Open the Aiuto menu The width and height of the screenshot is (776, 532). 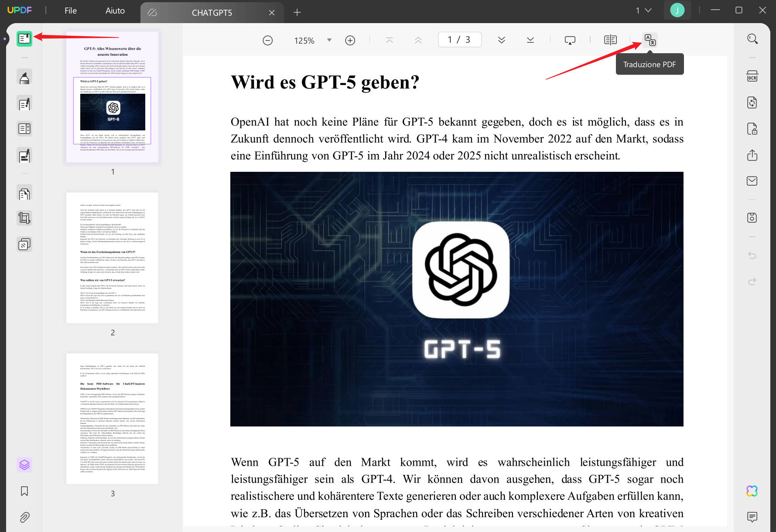tap(115, 11)
